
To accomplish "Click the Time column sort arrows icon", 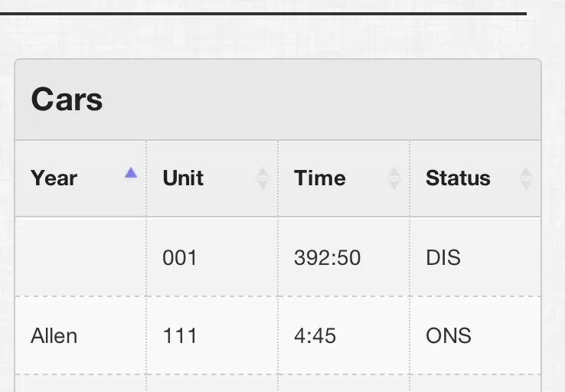I will tap(394, 178).
